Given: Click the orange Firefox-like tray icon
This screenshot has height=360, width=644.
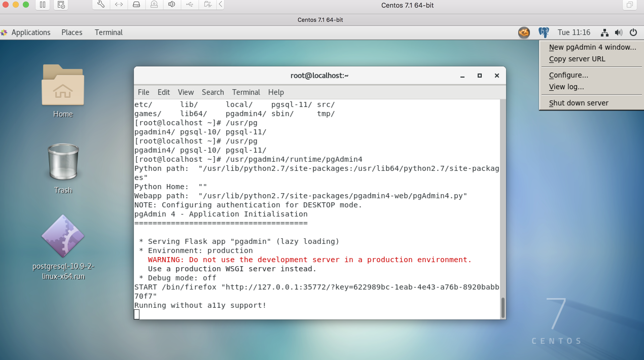Looking at the screenshot, I should click(x=524, y=32).
